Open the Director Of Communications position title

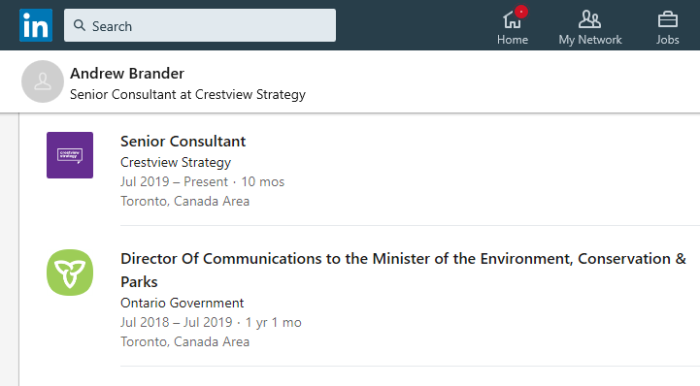tap(403, 270)
